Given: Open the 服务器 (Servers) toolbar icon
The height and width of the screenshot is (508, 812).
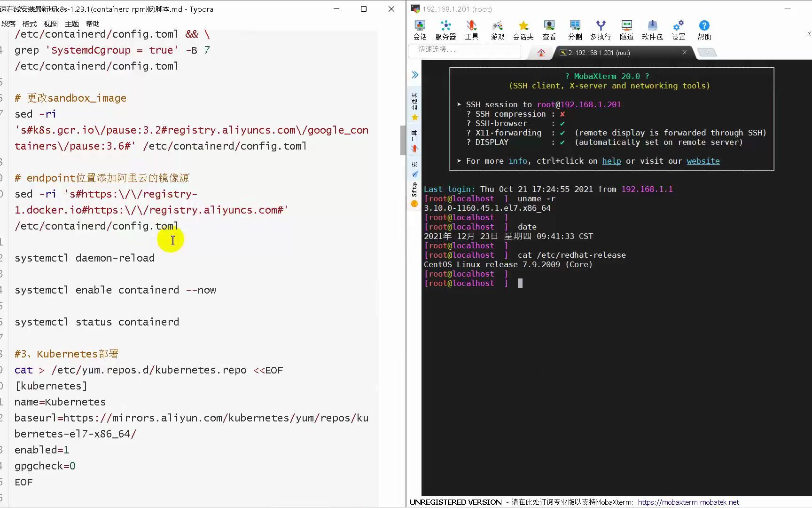Looking at the screenshot, I should click(x=445, y=30).
